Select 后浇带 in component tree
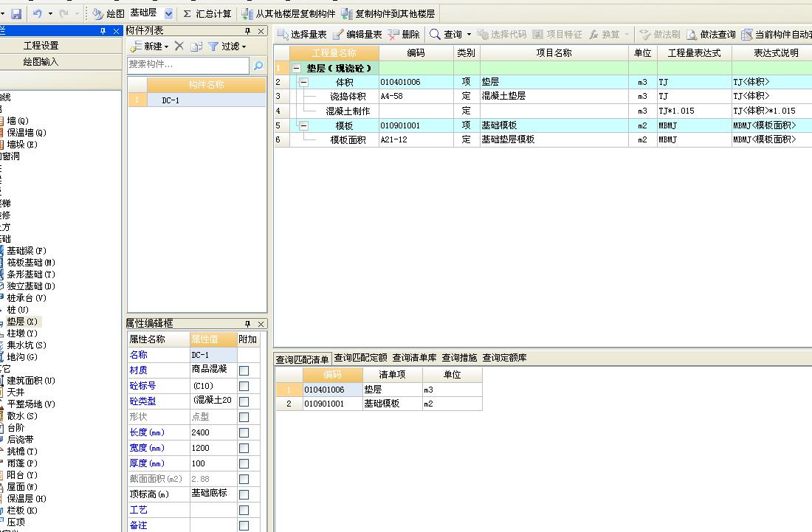812x532 pixels. click(20, 439)
